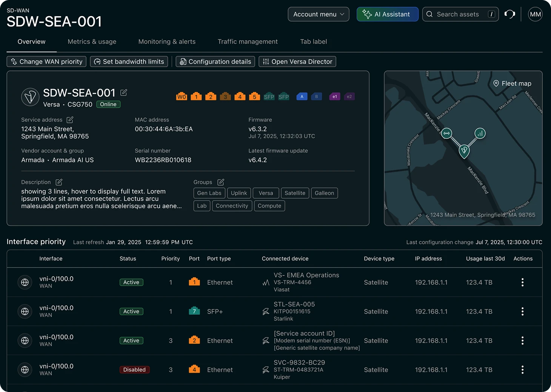Click the Gen Labs group tag
Image resolution: width=551 pixels, height=392 pixels.
point(209,193)
